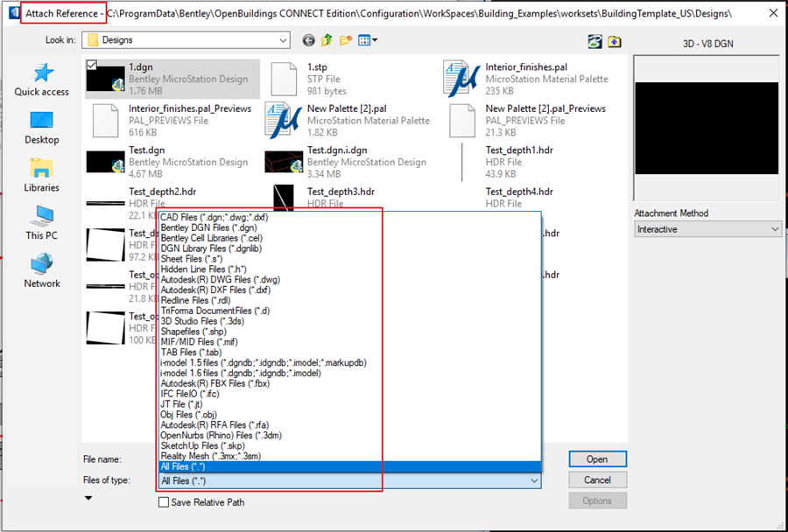Screen dimensions: 788x532
Task: Choose JT File (*.jt) filter
Action: 349,404
